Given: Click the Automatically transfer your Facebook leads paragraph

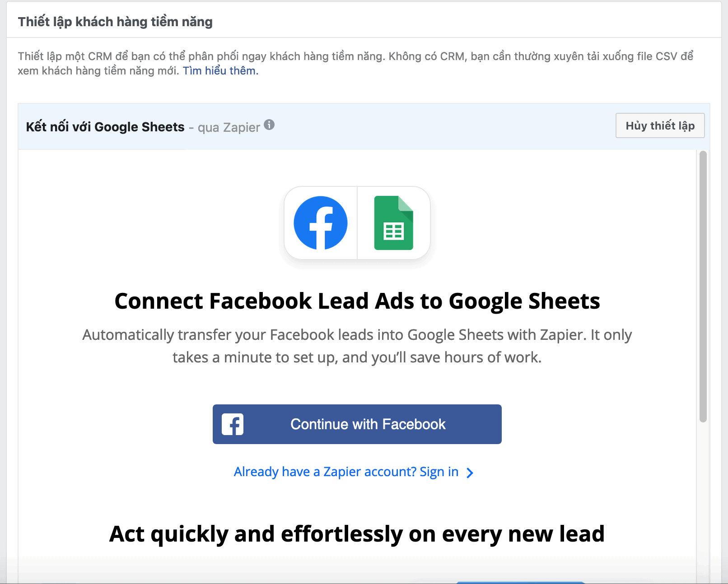Looking at the screenshot, I should (x=357, y=346).
